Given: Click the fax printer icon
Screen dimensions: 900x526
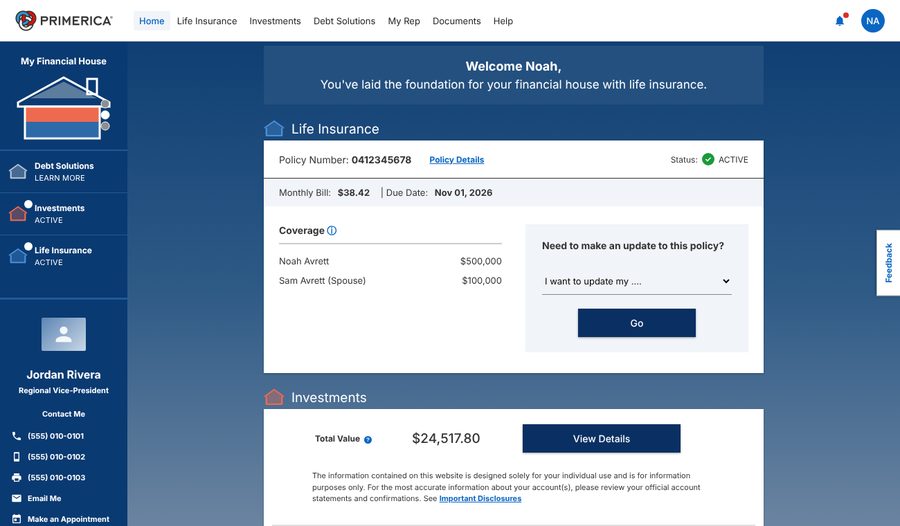Looking at the screenshot, I should click(16, 477).
